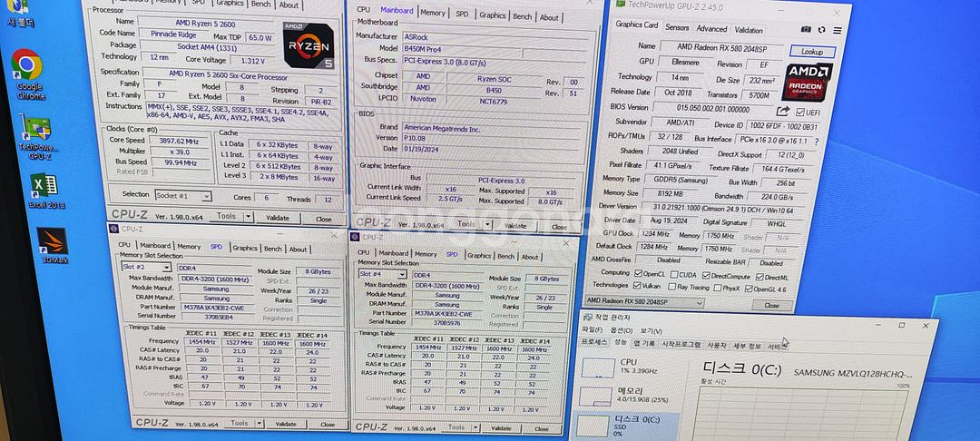Switch to the 프로세스 tab in Task Manager
Image resolution: width=980 pixels, height=441 pixels.
pos(594,342)
